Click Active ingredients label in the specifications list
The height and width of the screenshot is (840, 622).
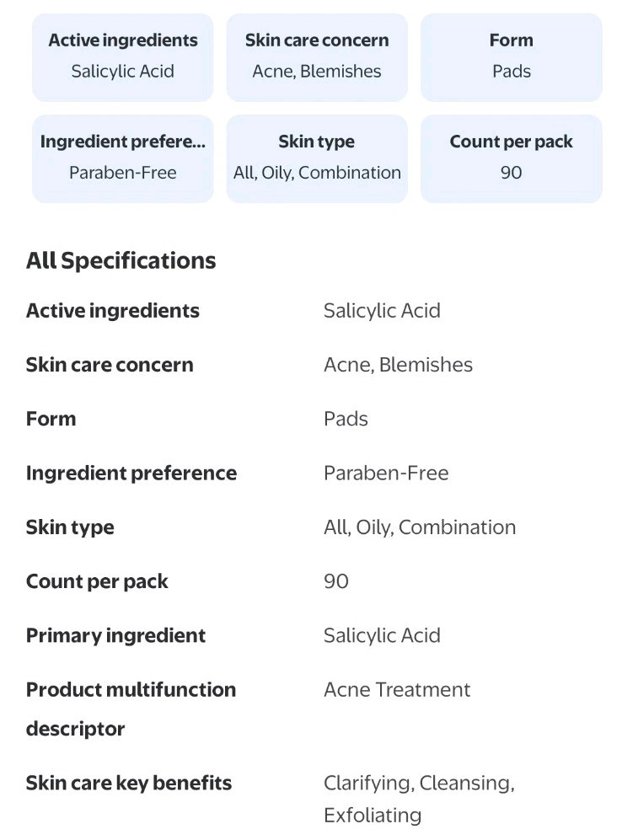(113, 311)
